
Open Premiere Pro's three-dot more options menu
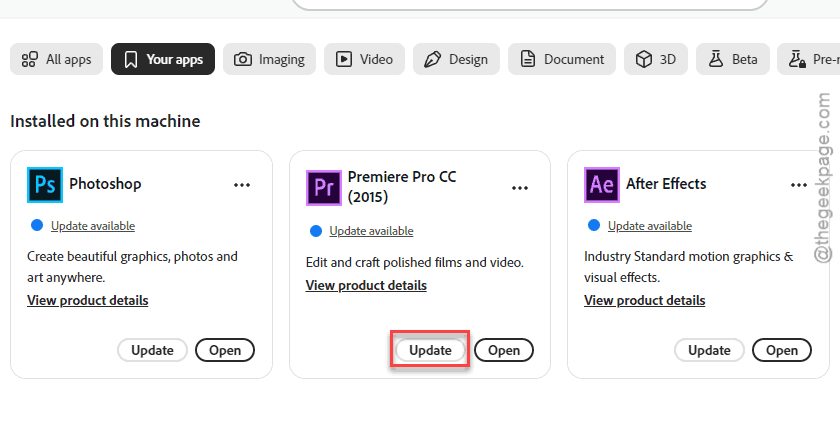pos(520,188)
